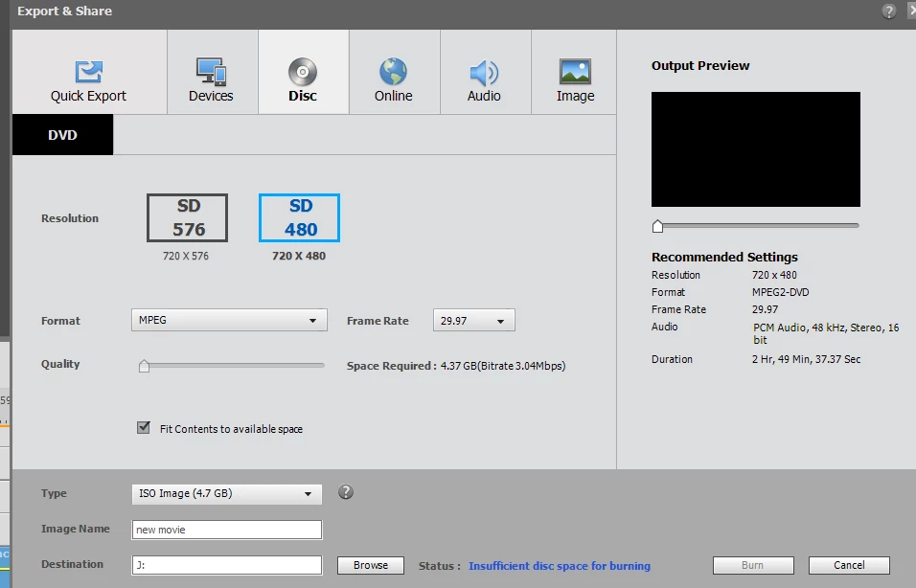Click the Image Name text field
916x588 pixels.
point(227,530)
